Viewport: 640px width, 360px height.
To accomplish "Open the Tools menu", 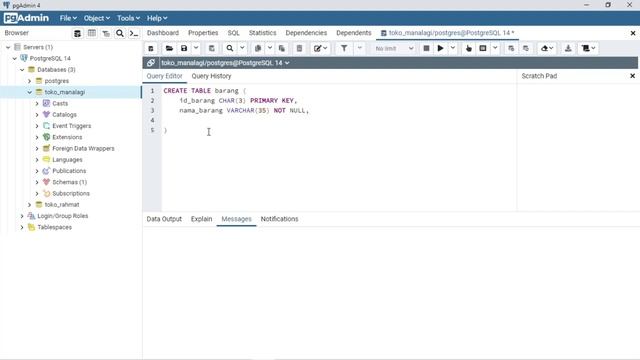I will point(128,18).
